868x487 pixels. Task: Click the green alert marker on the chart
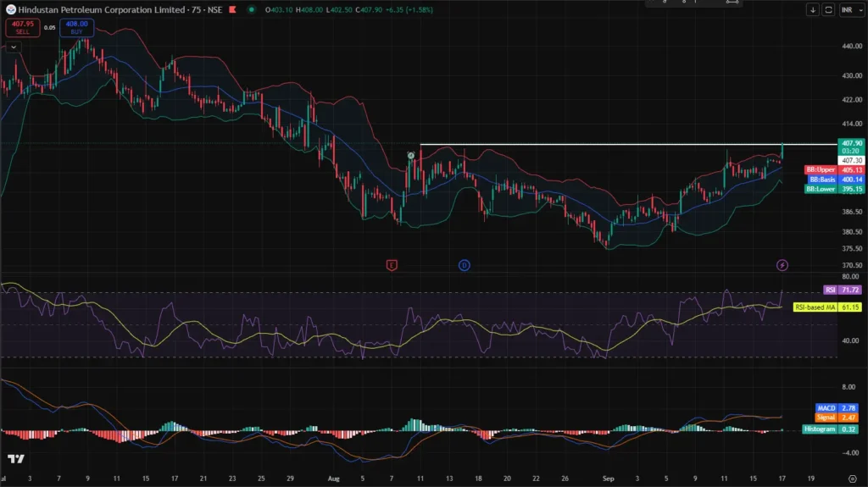point(411,156)
